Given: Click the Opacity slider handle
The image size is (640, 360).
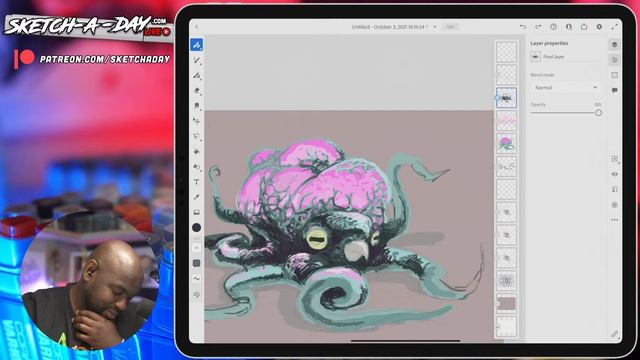Looking at the screenshot, I should click(x=598, y=113).
